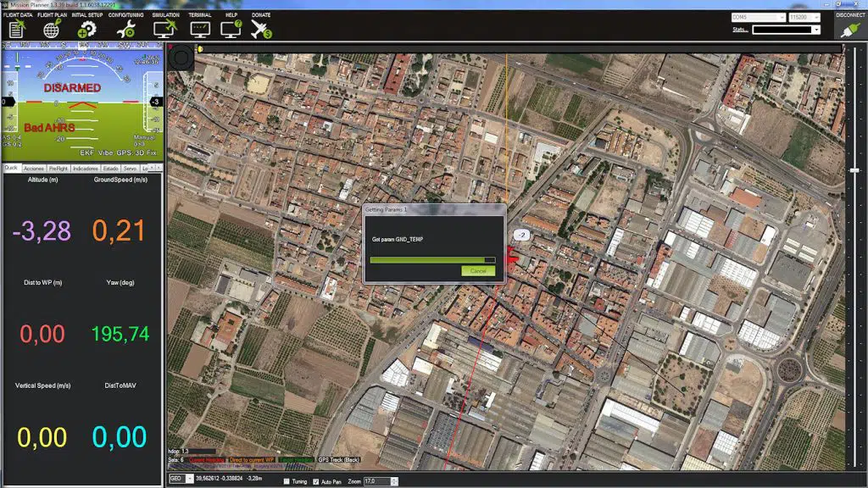Open the Flight Data screen
This screenshot has height=488, width=868.
tap(17, 29)
